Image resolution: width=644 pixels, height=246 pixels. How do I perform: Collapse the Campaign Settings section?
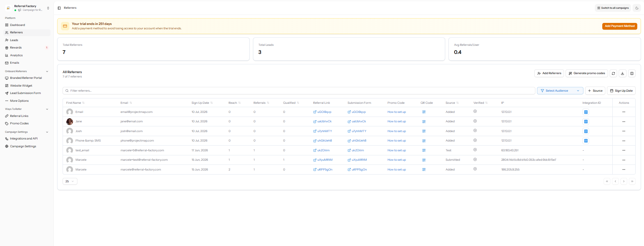47,132
